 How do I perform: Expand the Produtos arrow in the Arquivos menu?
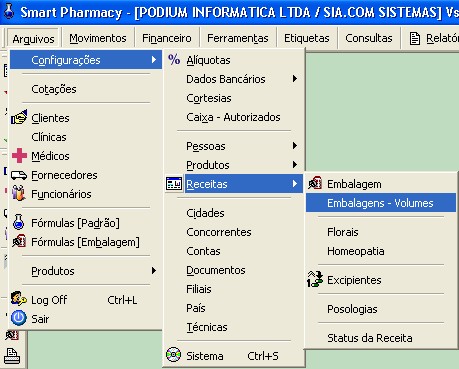tap(154, 270)
